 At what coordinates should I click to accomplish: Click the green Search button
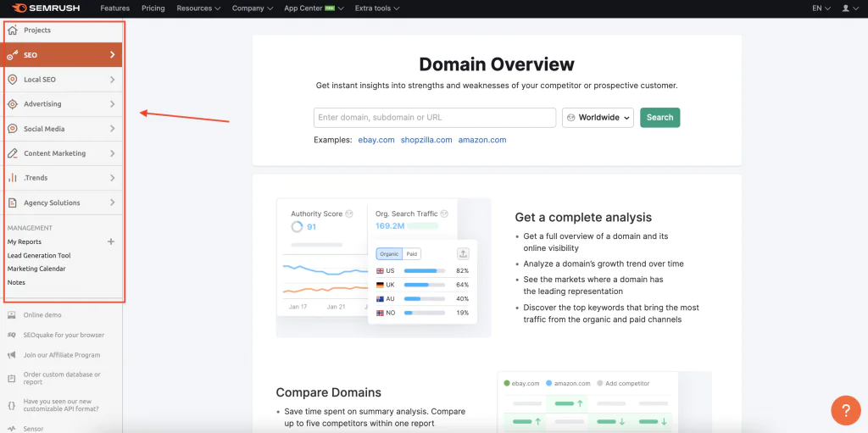[x=659, y=118]
